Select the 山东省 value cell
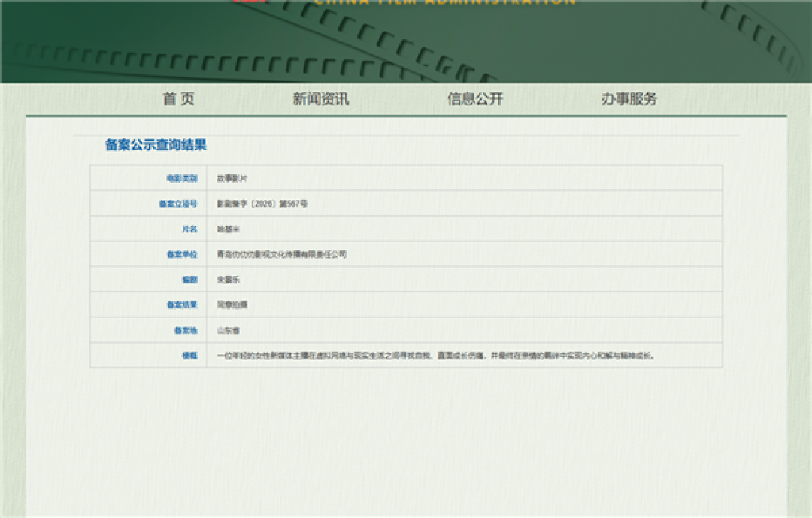The image size is (812, 518). point(228,331)
